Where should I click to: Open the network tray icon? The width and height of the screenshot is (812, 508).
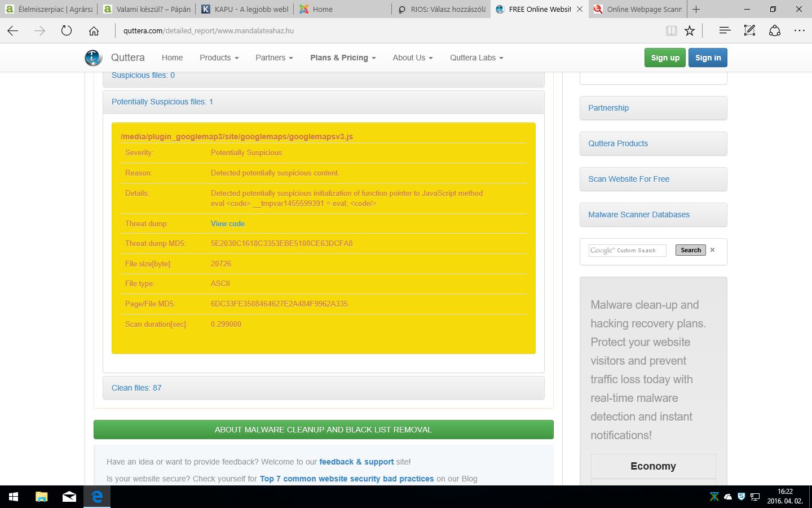(755, 497)
